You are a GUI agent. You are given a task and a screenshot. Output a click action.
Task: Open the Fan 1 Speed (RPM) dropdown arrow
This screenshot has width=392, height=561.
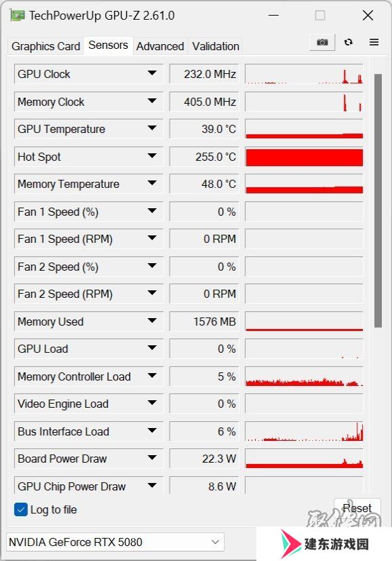point(152,238)
